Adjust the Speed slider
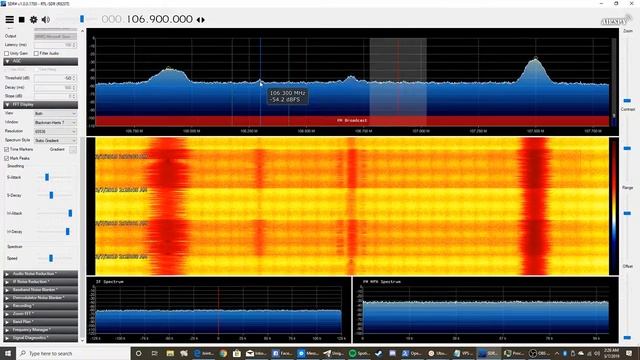640x360 pixels. tap(51, 258)
